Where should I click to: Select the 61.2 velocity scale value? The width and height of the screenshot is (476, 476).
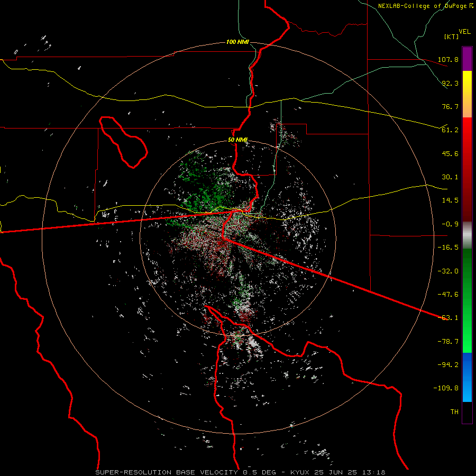click(450, 130)
